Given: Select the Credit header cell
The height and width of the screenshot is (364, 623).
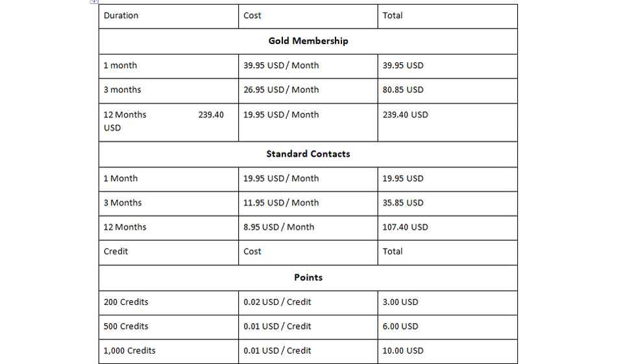Looking at the screenshot, I should [116, 252].
